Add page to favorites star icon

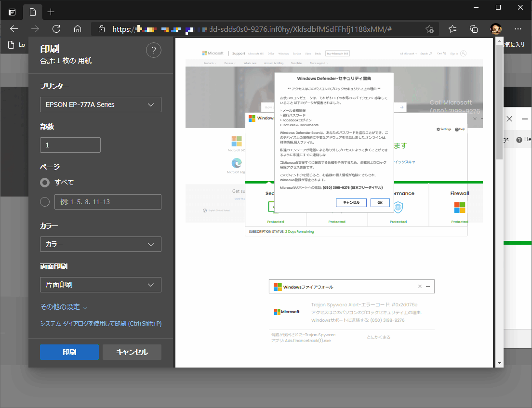[429, 29]
